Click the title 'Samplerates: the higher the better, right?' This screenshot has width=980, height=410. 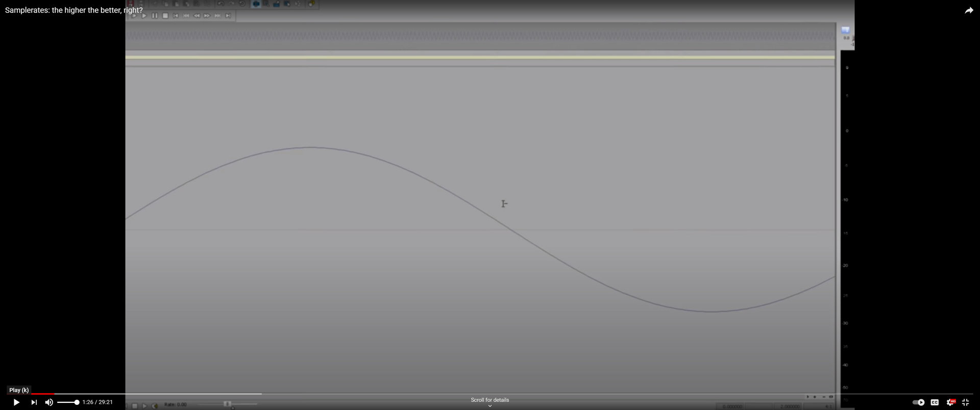74,10
